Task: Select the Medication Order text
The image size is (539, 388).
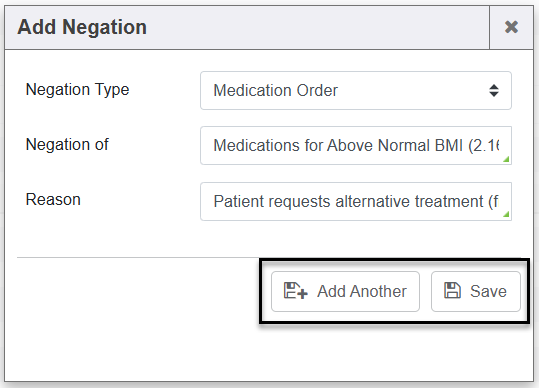Action: coord(276,91)
